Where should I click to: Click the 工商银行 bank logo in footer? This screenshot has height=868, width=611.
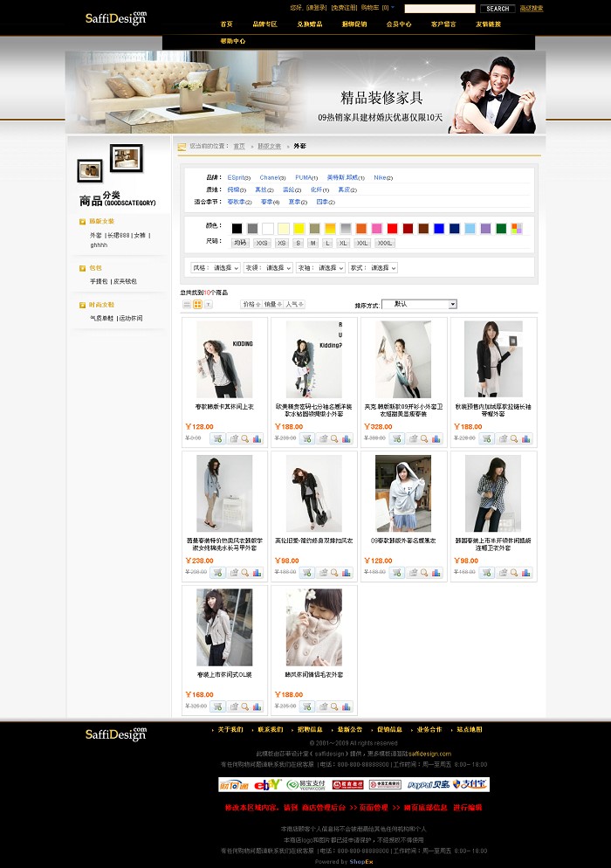(385, 784)
